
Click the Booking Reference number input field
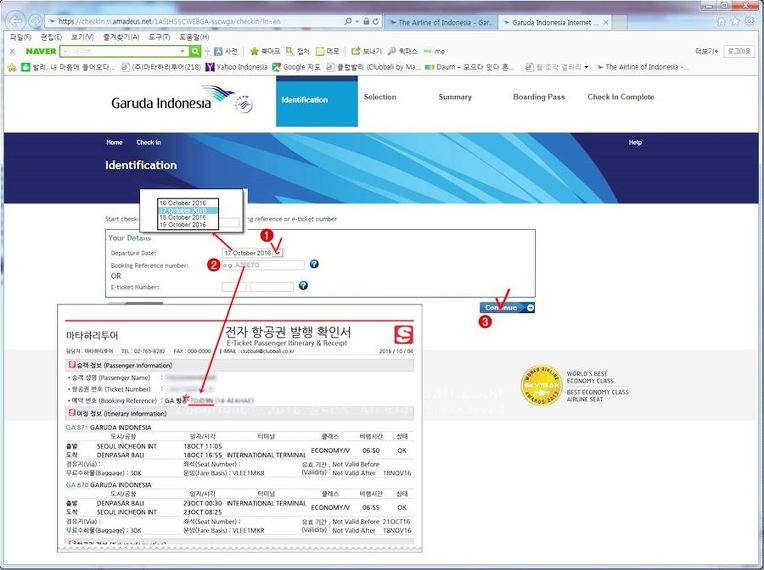click(x=263, y=265)
